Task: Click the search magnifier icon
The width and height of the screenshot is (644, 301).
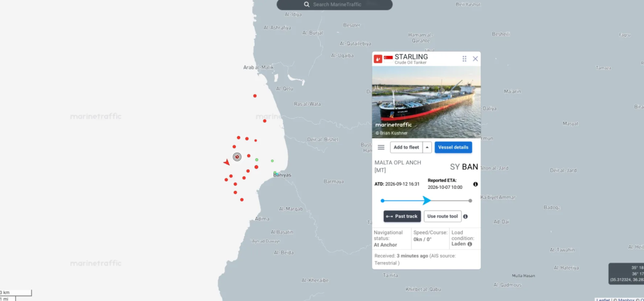Action: (x=306, y=4)
